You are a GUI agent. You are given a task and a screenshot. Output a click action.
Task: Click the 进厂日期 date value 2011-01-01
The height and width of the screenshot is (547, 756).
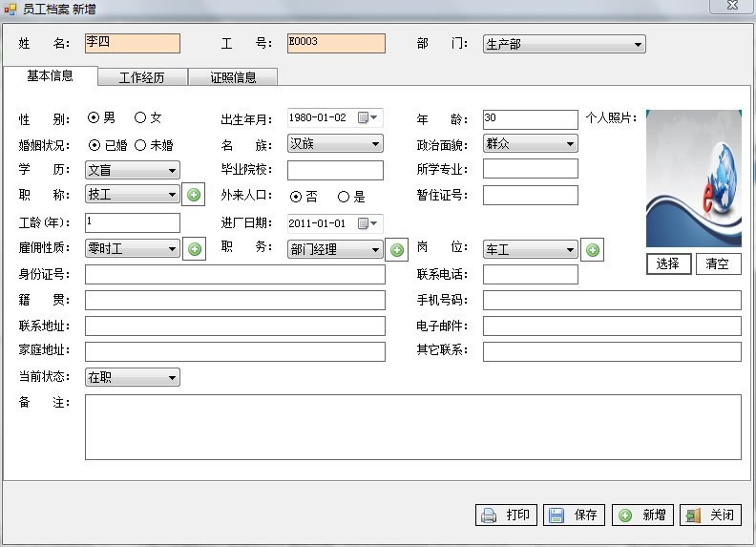(x=317, y=223)
